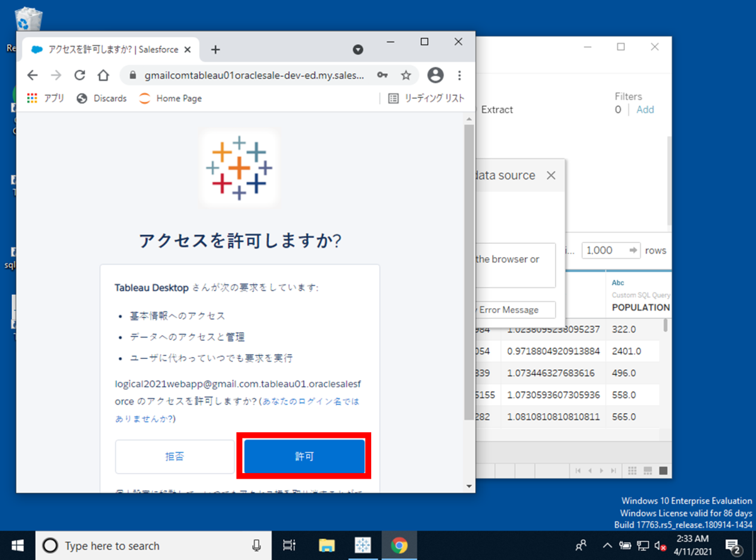Select cell 0.9718804920913884 in Tableau grid
Image resolution: width=756 pixels, height=560 pixels.
point(553,351)
